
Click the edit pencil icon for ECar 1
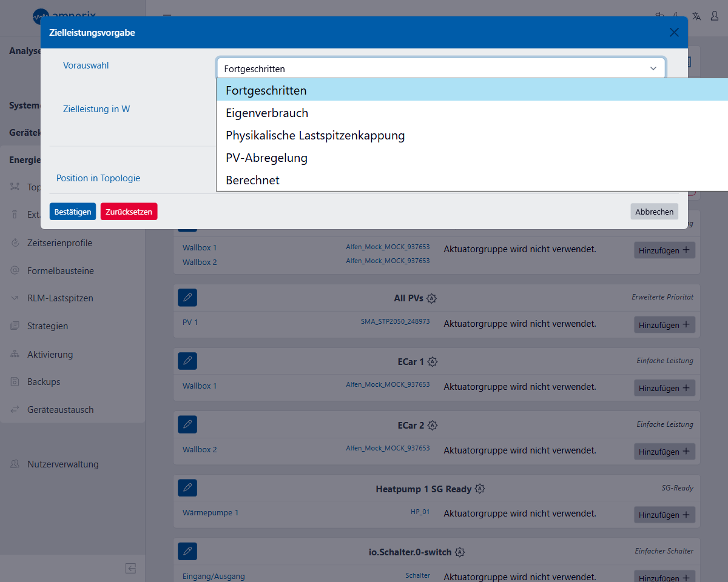tap(187, 361)
